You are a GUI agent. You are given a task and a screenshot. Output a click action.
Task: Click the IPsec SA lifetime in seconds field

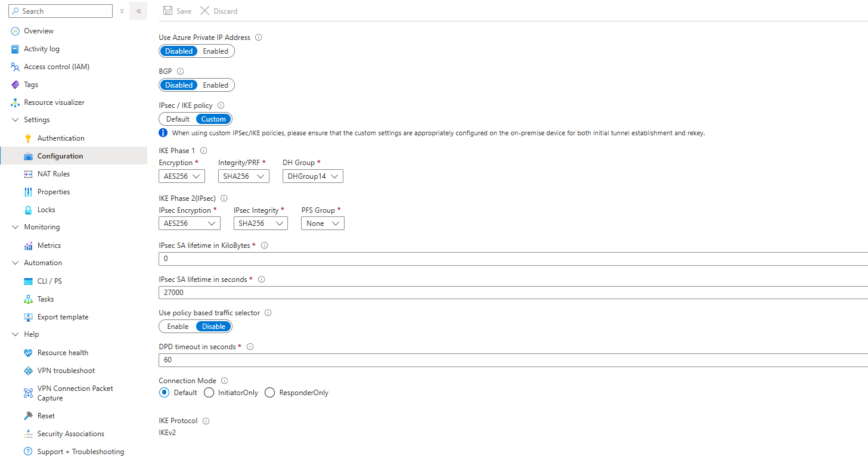tap(513, 293)
